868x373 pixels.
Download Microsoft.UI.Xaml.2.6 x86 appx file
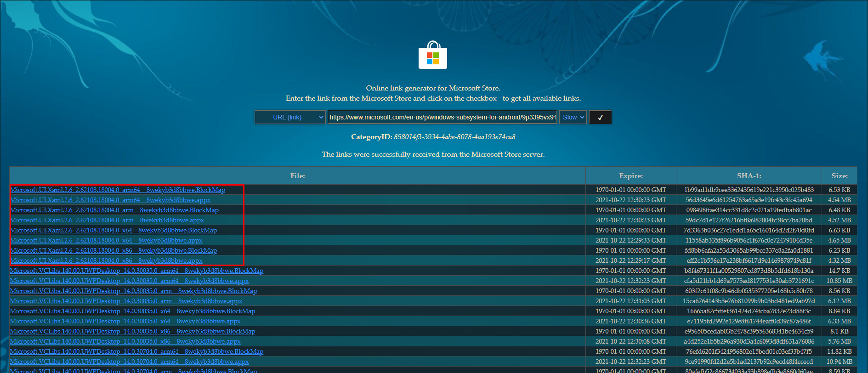click(106, 260)
